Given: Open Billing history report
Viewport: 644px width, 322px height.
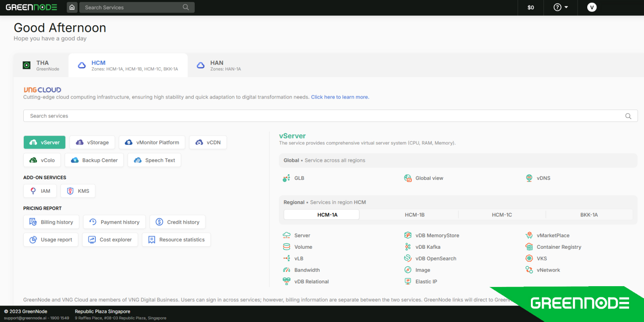Looking at the screenshot, I should click(51, 222).
